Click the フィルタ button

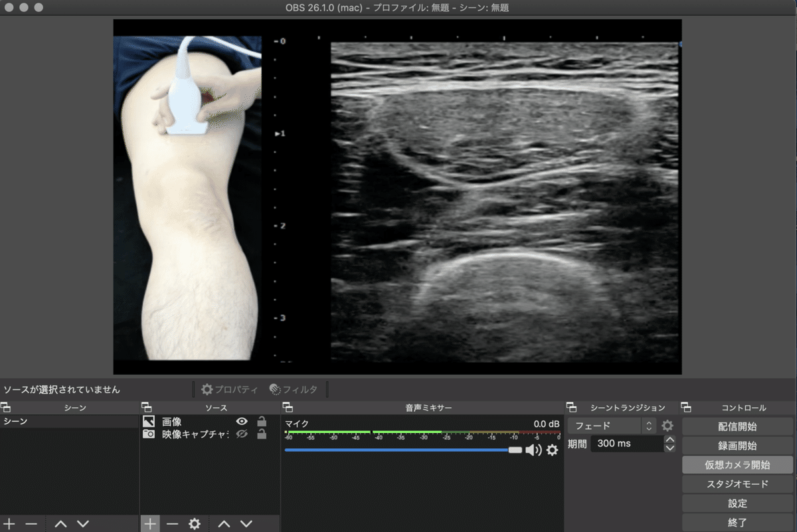click(x=293, y=389)
